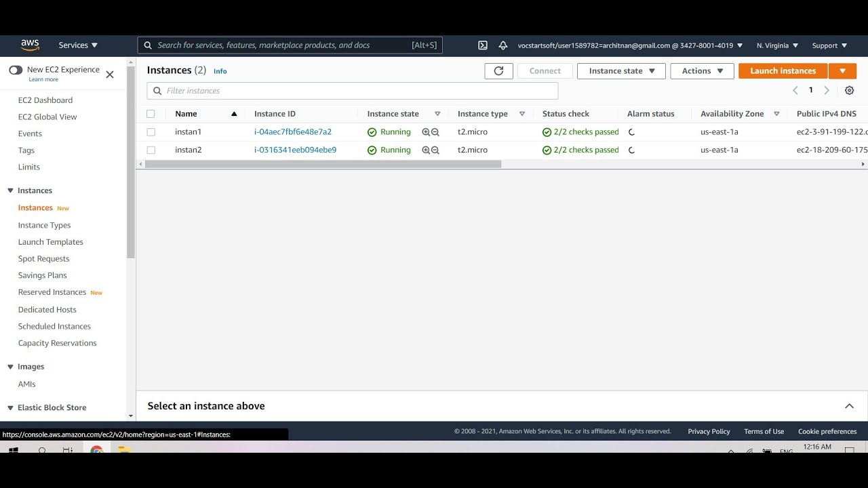Collapse the Images sidebar section
Image resolution: width=868 pixels, height=488 pixels.
(x=10, y=367)
